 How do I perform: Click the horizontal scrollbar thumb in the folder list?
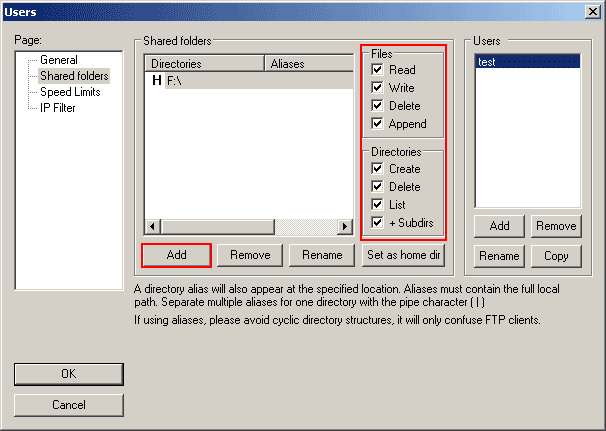218,227
